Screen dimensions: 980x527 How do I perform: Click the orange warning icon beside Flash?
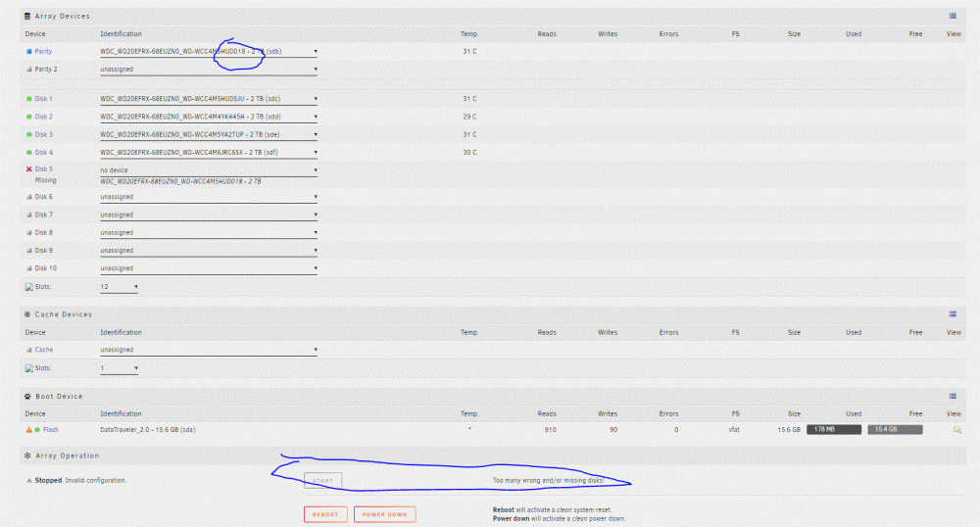coord(28,430)
